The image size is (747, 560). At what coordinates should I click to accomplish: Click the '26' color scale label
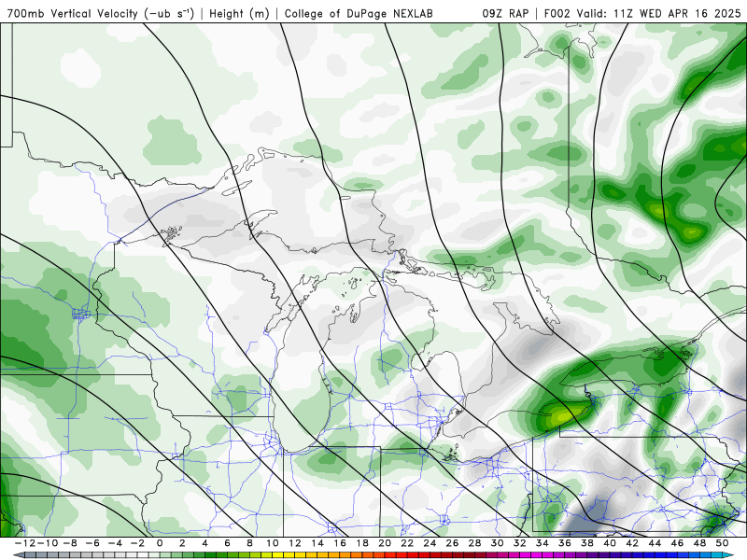[x=452, y=543]
